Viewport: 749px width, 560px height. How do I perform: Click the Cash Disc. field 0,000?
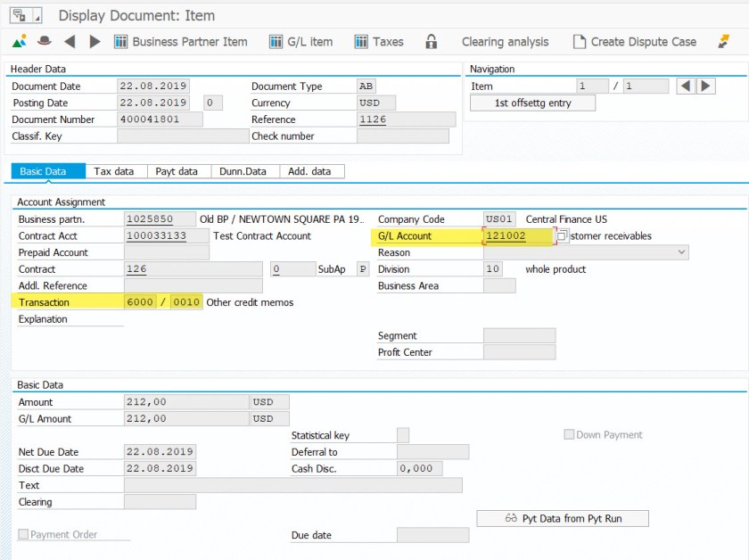419,469
